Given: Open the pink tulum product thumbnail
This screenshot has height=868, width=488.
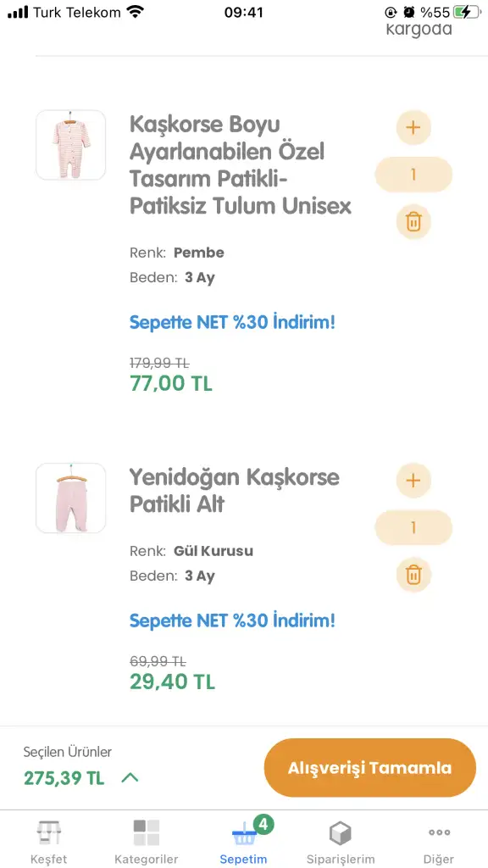Looking at the screenshot, I should [x=71, y=145].
